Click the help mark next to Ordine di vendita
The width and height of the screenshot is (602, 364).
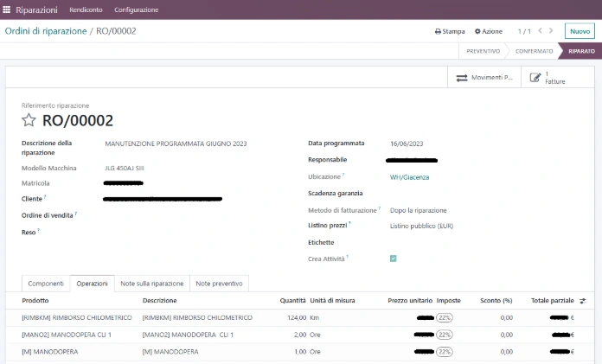pyautogui.click(x=75, y=213)
